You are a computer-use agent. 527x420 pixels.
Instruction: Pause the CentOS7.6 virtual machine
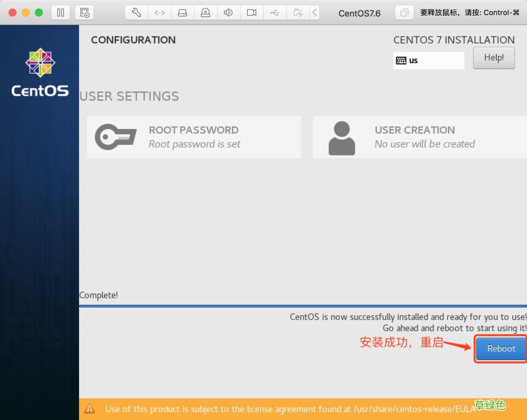[x=60, y=12]
